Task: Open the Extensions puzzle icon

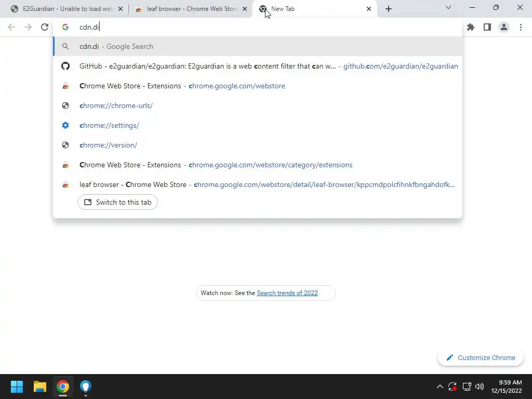Action: (x=471, y=27)
